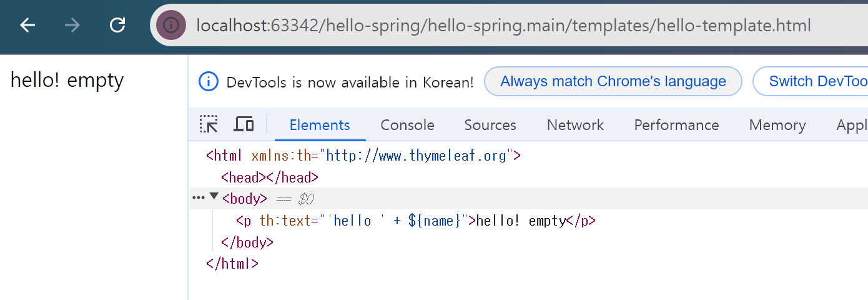The image size is (868, 300).
Task: Open the Console tab
Action: 407,125
